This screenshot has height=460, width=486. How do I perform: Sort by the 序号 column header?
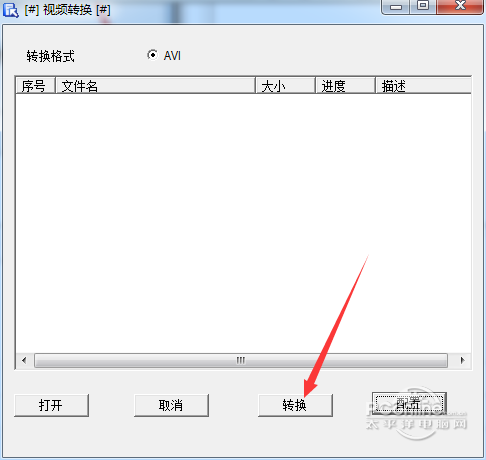coord(35,86)
